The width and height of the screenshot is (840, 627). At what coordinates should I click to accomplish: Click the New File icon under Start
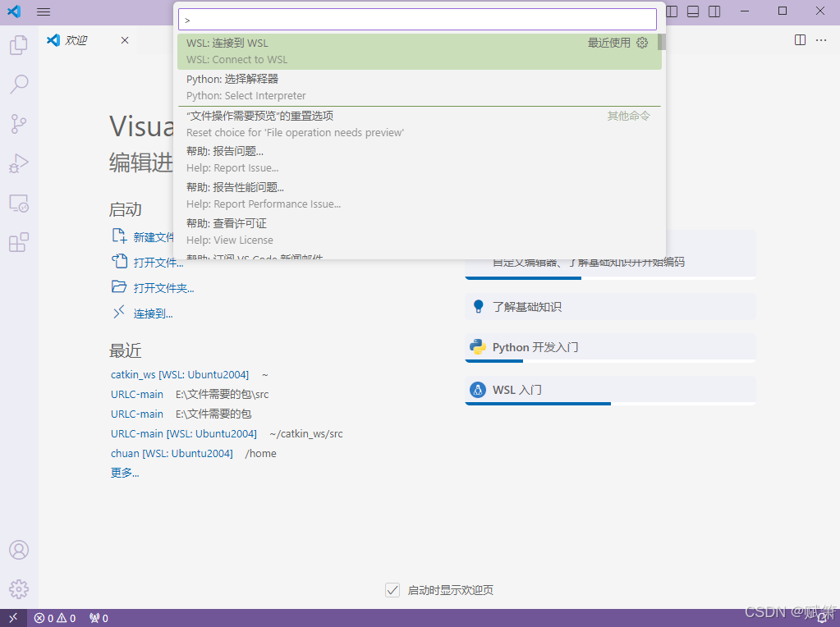pos(119,236)
